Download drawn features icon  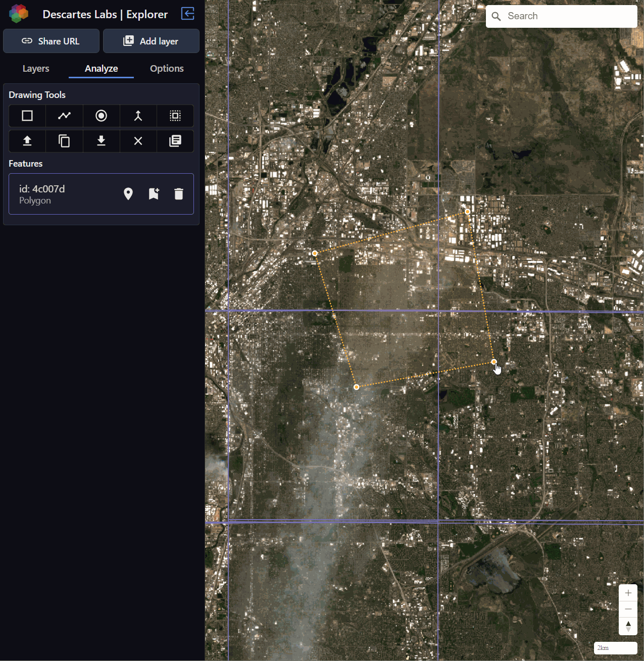pyautogui.click(x=101, y=141)
